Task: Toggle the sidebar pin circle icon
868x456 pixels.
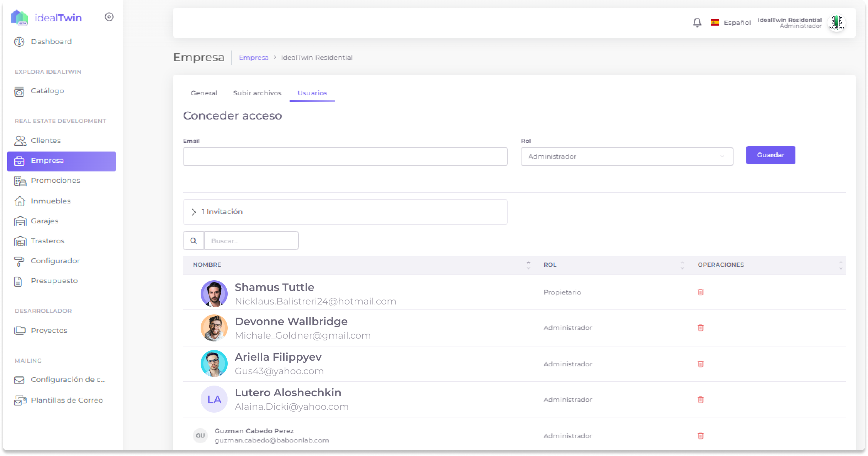Action: point(109,17)
